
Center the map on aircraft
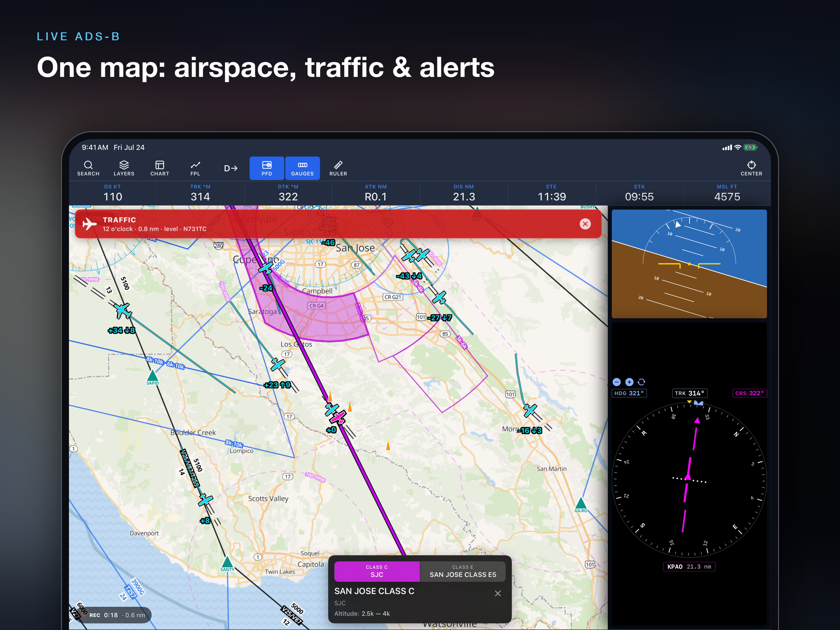tap(751, 168)
